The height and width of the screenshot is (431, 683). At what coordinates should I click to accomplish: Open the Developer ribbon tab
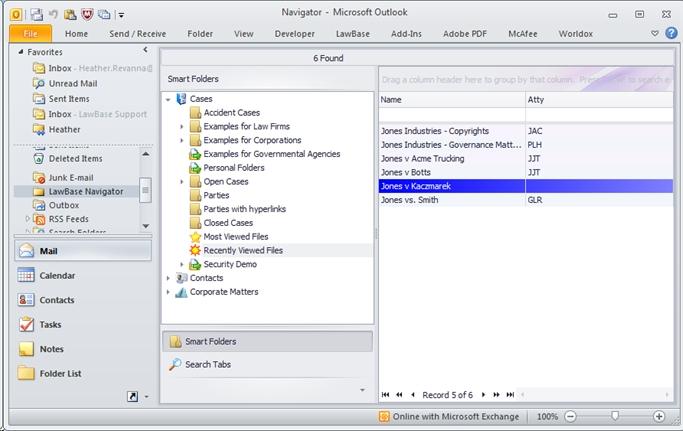[294, 34]
